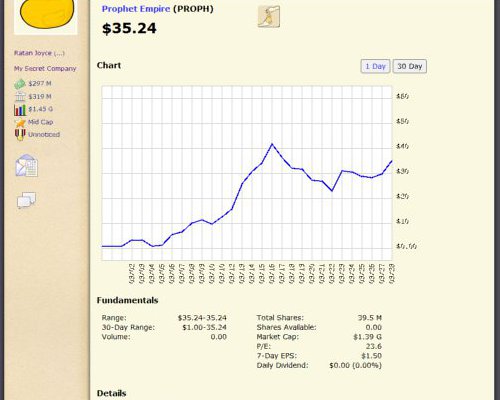
Task: Open My Secret Company link
Action: 45,69
